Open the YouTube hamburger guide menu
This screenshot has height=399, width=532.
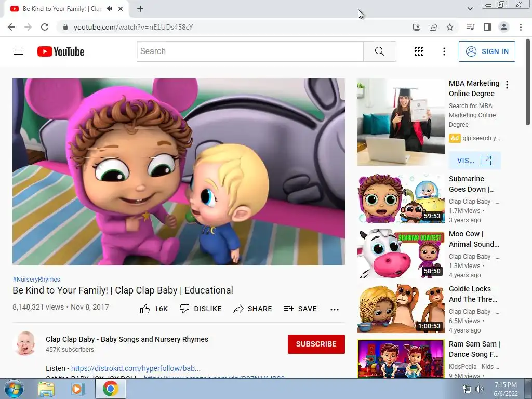[x=19, y=51]
